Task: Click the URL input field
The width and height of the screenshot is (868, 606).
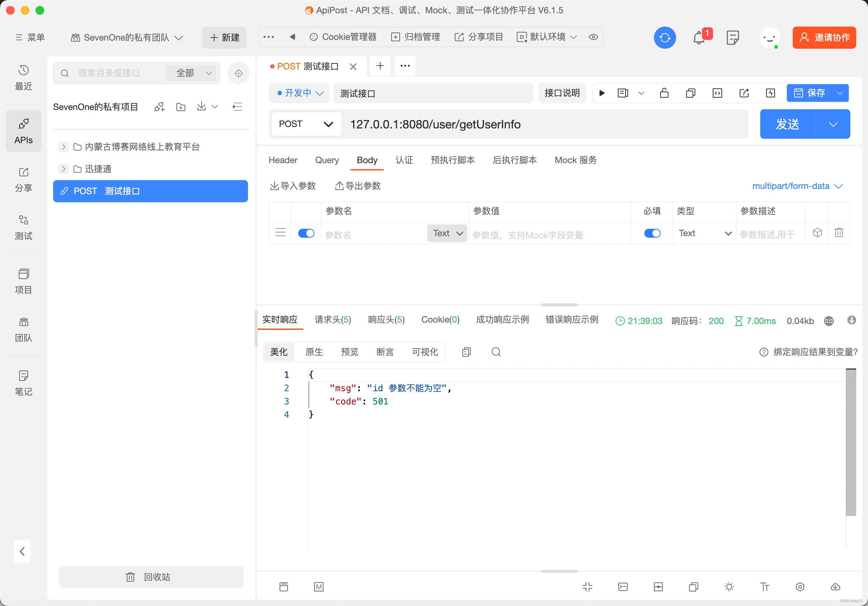Action: (x=544, y=124)
